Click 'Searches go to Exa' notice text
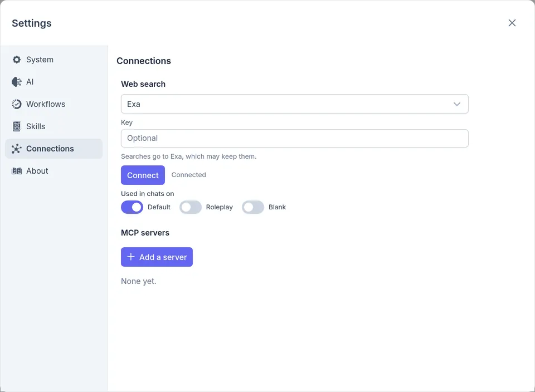 tap(189, 156)
